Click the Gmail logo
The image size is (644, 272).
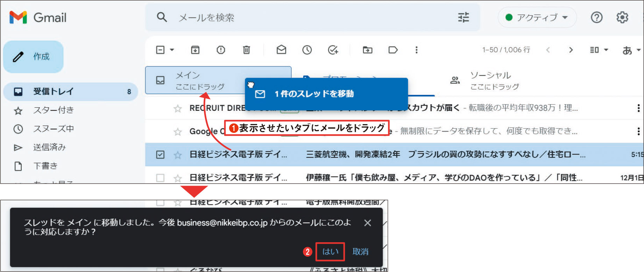pos(38,17)
